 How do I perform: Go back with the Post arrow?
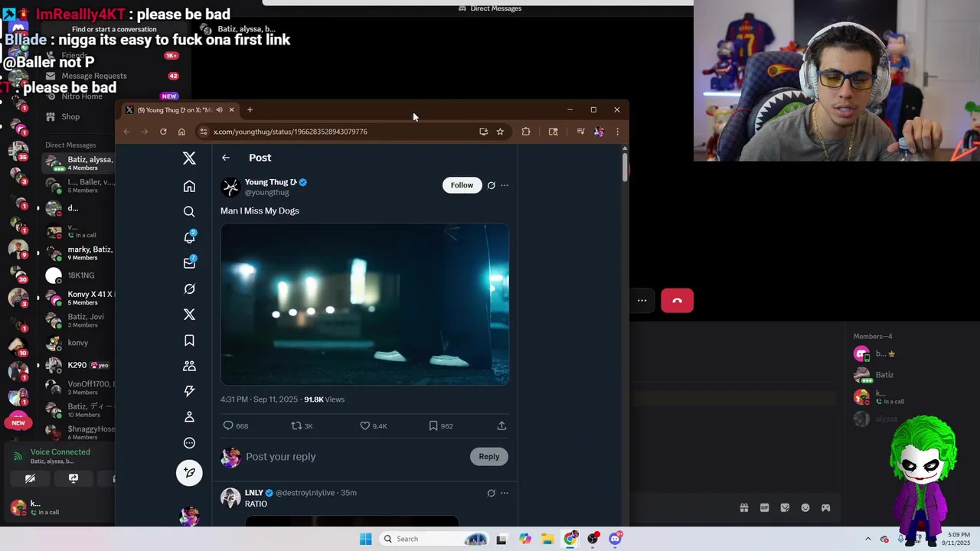[225, 158]
